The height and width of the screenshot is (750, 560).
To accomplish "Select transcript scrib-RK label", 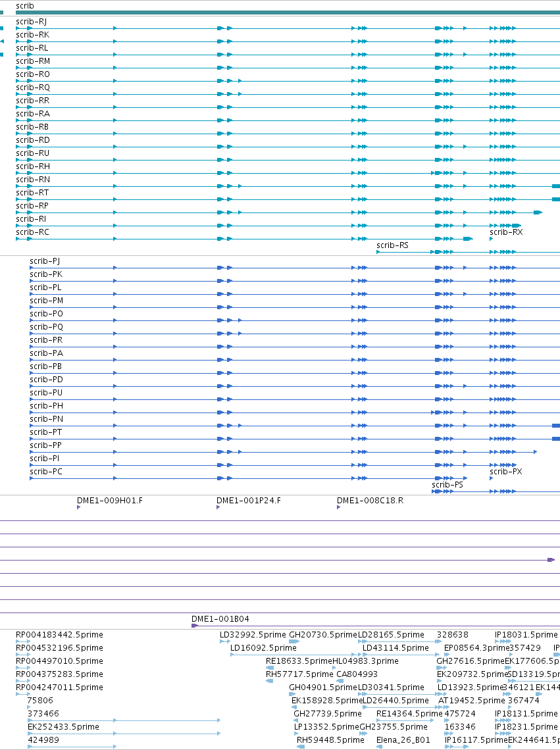I will (x=32, y=34).
